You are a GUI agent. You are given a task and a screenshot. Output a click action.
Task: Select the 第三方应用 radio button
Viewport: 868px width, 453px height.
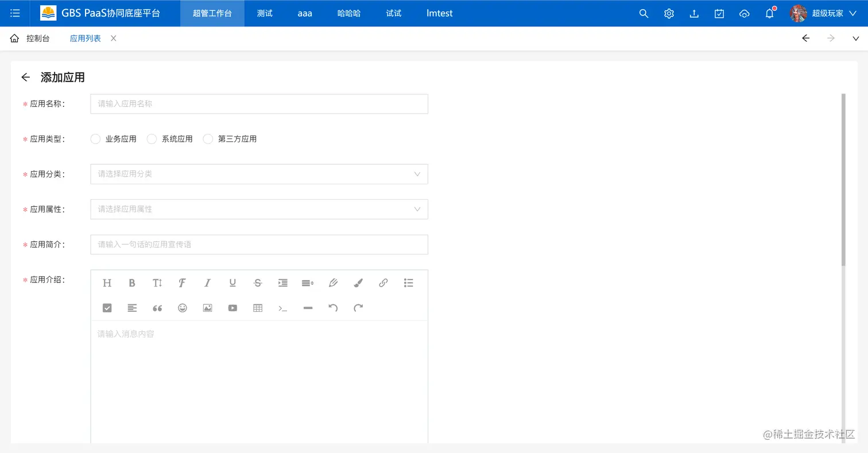(208, 139)
